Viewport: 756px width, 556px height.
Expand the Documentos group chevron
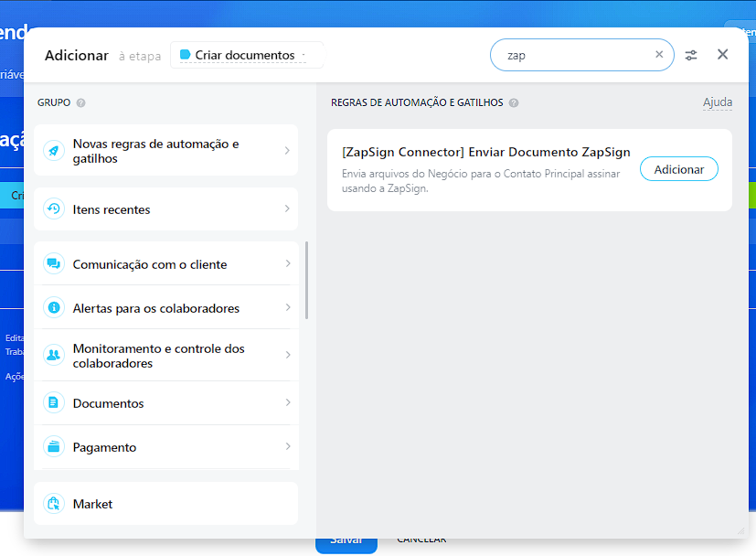(x=287, y=403)
